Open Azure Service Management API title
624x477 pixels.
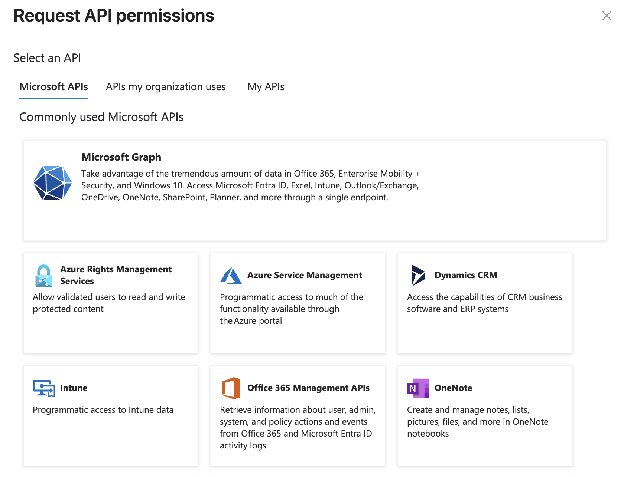[305, 275]
